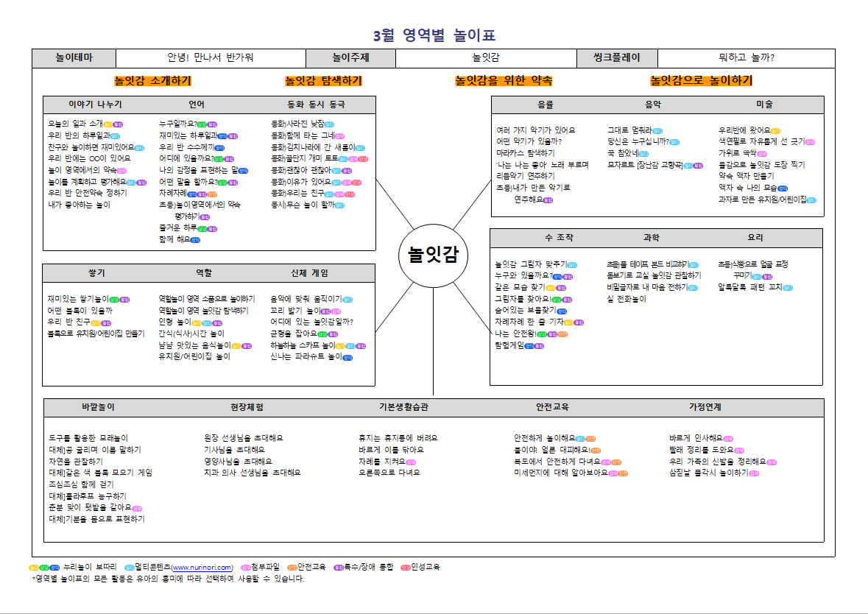Select the activity '숨어있는 보물찾기'
Viewport: 868px width, 614px height.
(526, 311)
